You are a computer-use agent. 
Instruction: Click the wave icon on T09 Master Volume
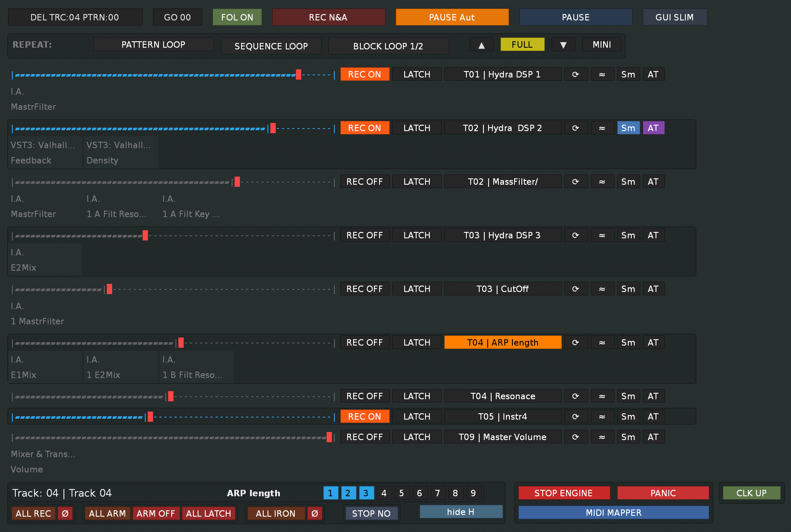point(602,437)
